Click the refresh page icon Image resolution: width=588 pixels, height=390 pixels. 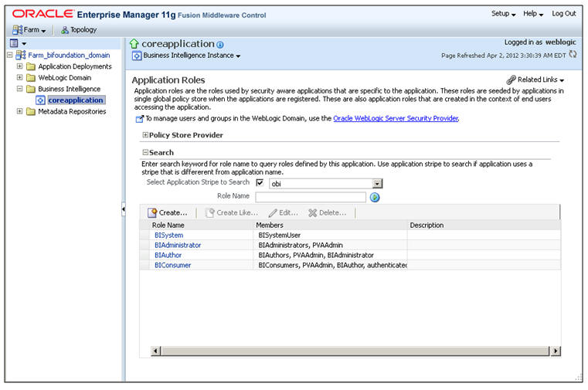tap(573, 54)
